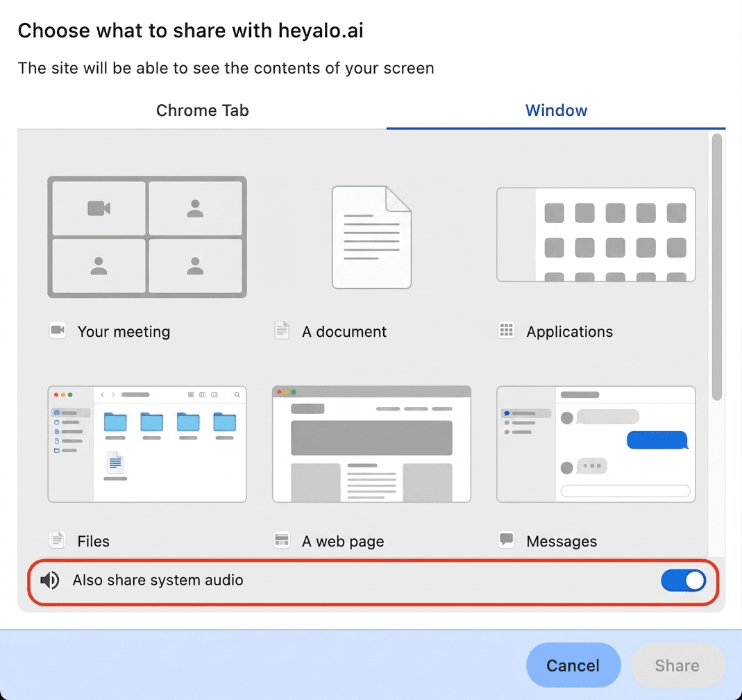This screenshot has height=700, width=742.
Task: Toggle Also share system audio switch
Action: tap(683, 581)
